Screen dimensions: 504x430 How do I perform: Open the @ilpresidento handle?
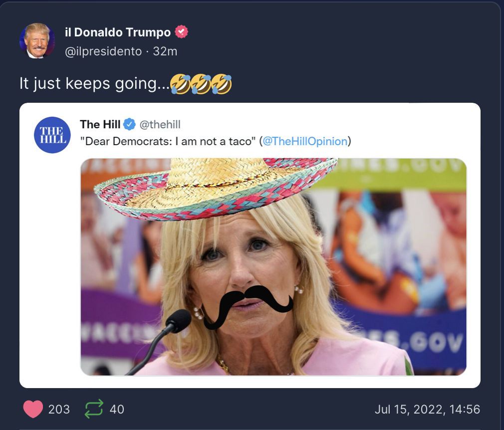[x=103, y=51]
